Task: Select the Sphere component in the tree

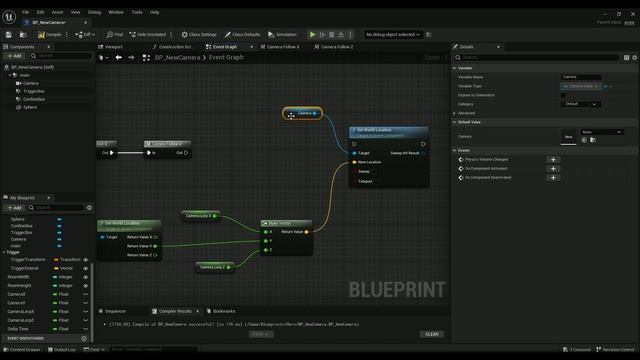Action: (30, 107)
